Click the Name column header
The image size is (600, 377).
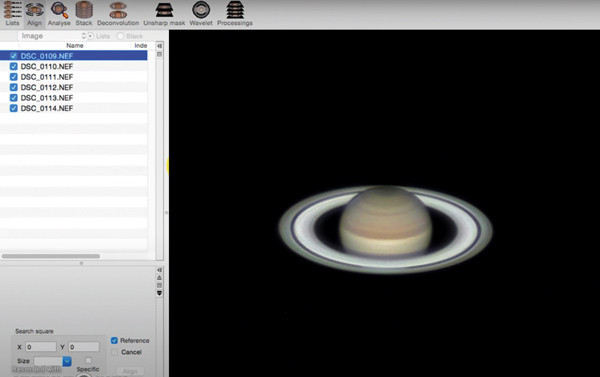(x=75, y=45)
